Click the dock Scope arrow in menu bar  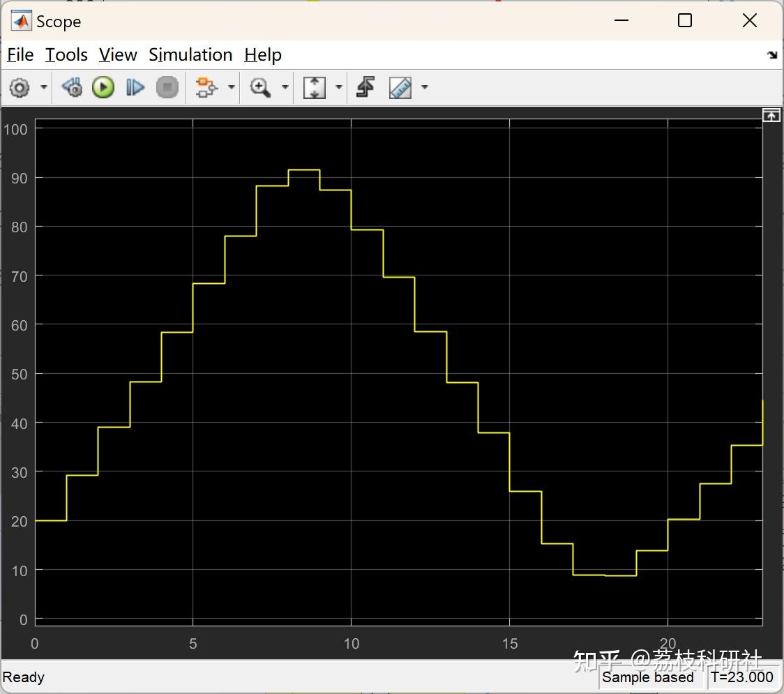[773, 54]
